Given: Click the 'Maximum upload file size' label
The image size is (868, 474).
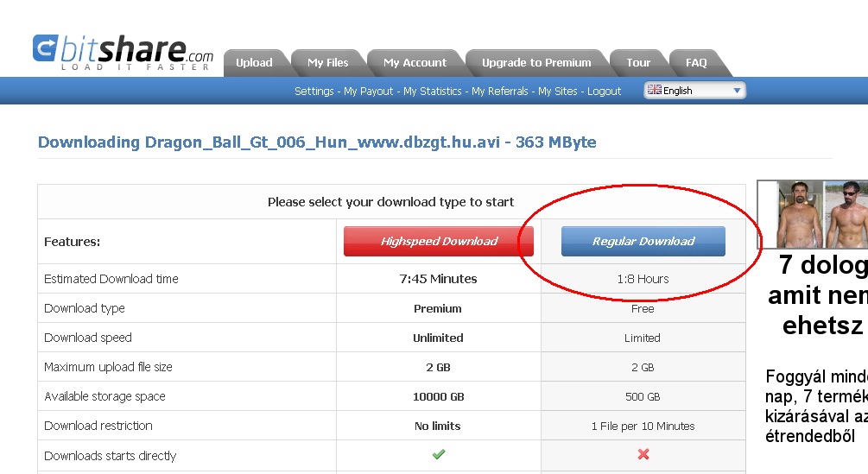Looking at the screenshot, I should pos(108,367).
